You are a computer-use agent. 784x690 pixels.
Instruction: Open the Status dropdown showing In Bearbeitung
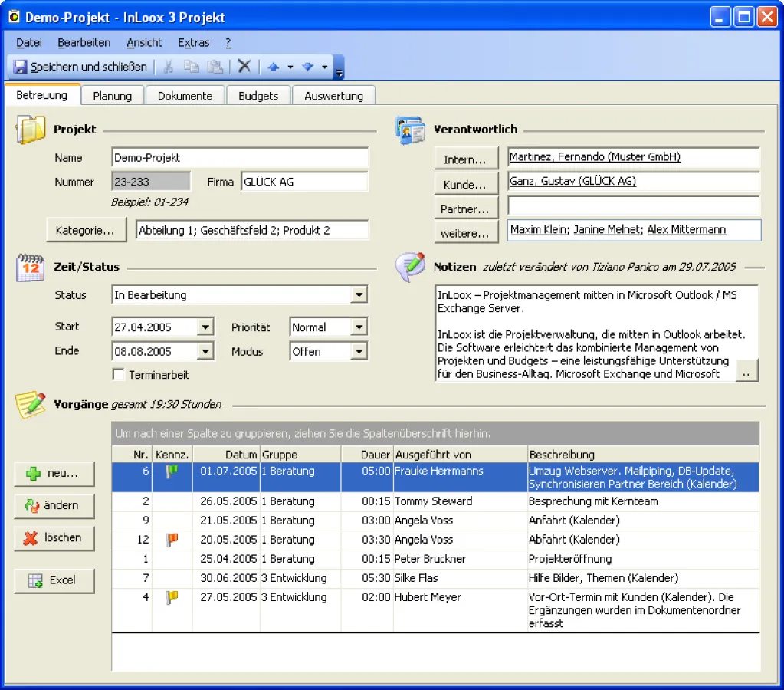coord(359,295)
